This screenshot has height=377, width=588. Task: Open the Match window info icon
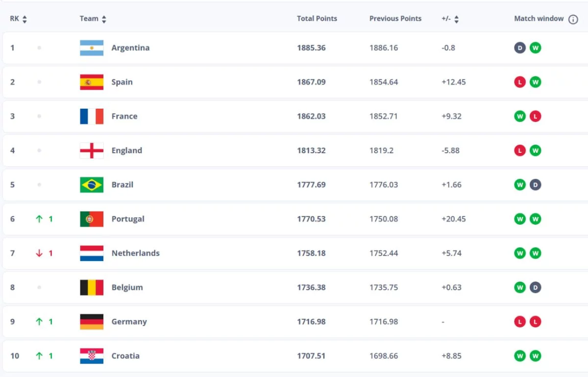pyautogui.click(x=573, y=19)
